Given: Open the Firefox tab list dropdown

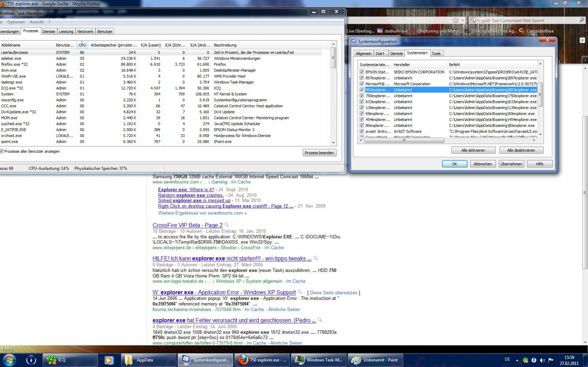Looking at the screenshot, I should point(585,61).
